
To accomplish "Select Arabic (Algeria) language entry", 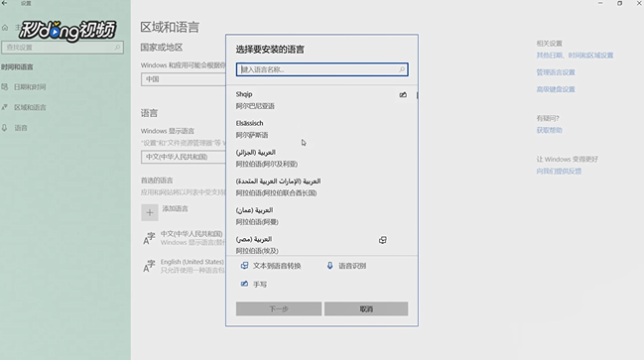I will pyautogui.click(x=322, y=158).
